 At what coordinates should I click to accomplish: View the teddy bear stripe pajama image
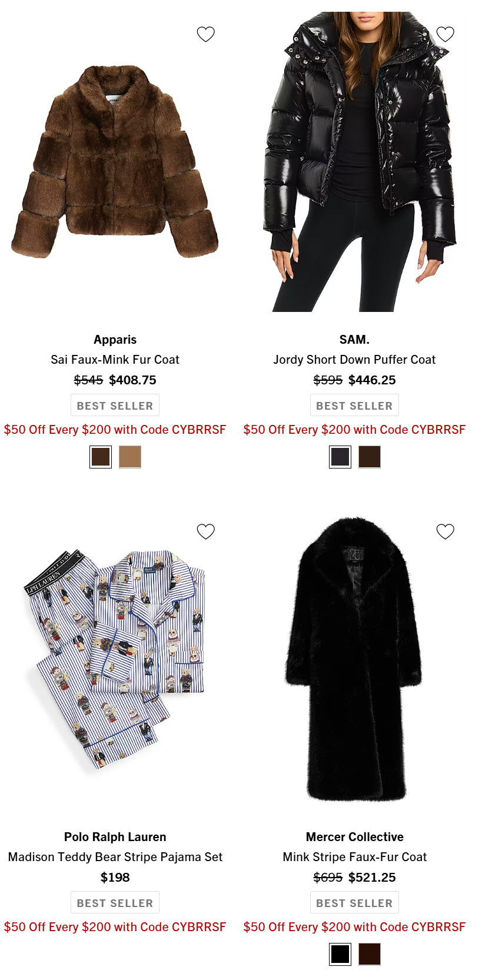click(115, 659)
